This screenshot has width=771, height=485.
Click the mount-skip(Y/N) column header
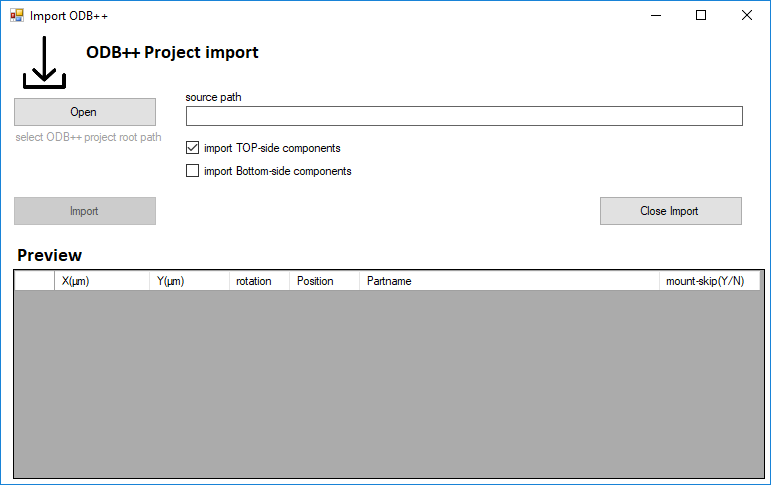[x=710, y=281]
